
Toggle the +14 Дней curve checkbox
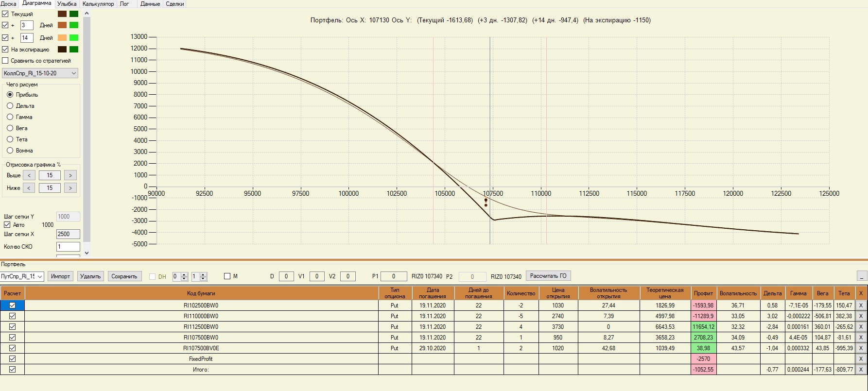(x=5, y=38)
